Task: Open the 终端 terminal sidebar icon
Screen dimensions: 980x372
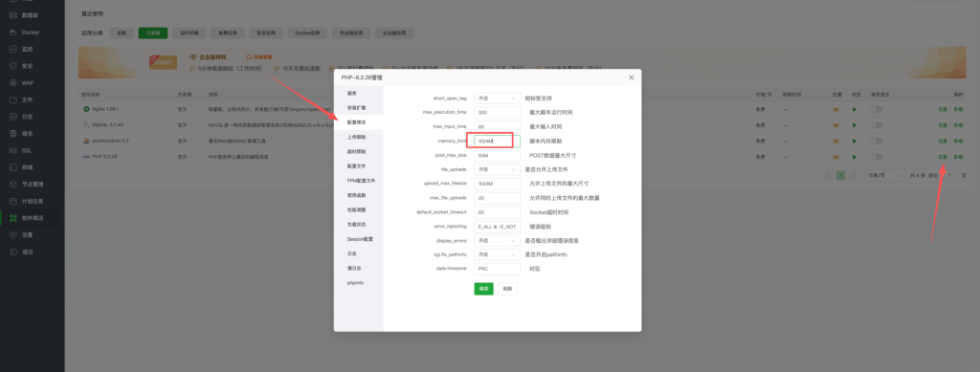Action: point(13,167)
